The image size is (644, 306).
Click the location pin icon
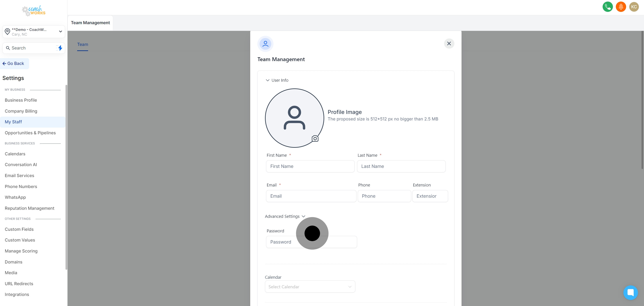[x=8, y=32]
